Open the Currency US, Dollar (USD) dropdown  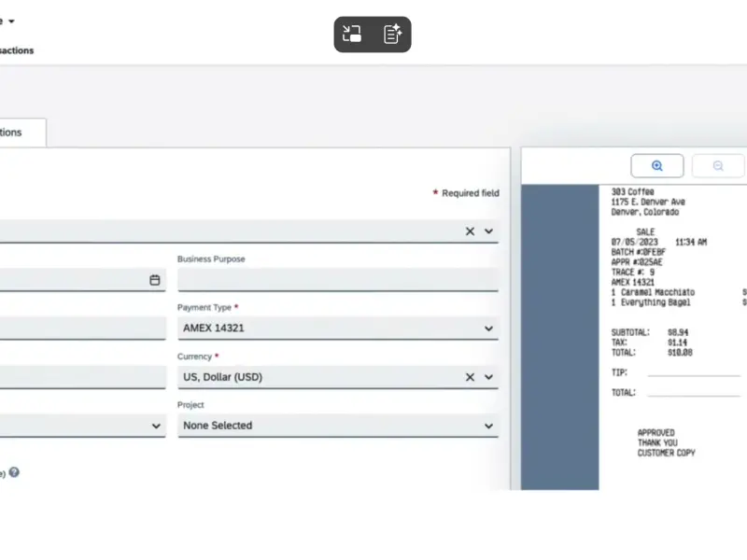(488, 377)
